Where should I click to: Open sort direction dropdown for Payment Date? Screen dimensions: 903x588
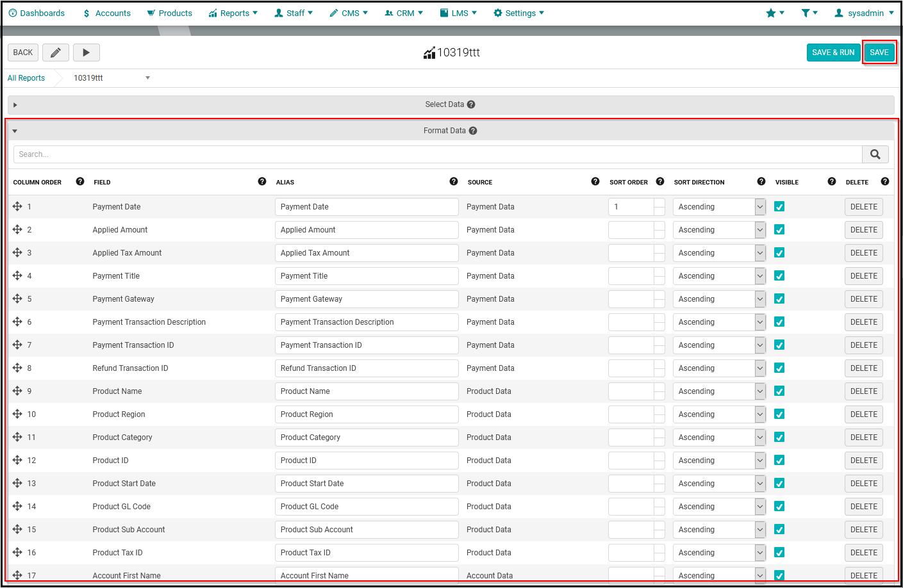point(719,207)
